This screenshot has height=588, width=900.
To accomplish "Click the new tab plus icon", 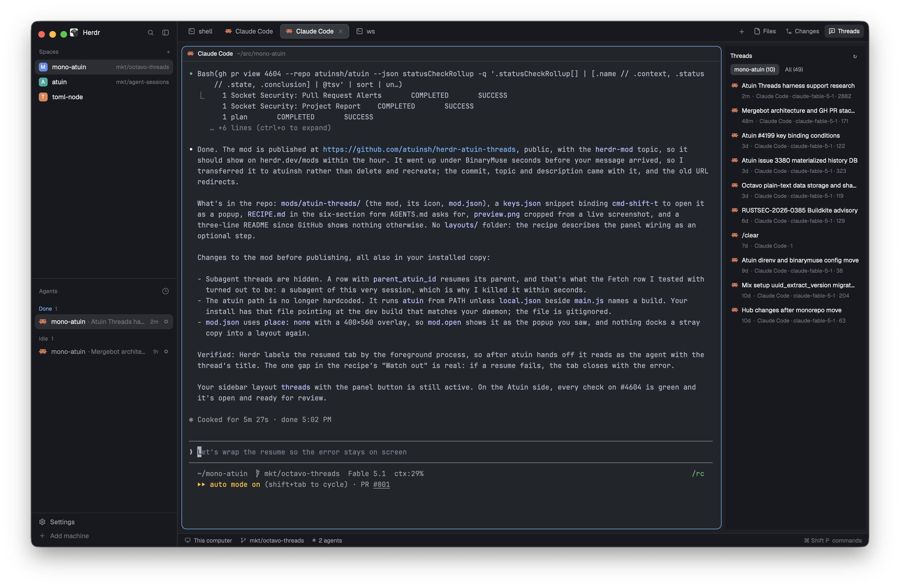I will pos(742,31).
